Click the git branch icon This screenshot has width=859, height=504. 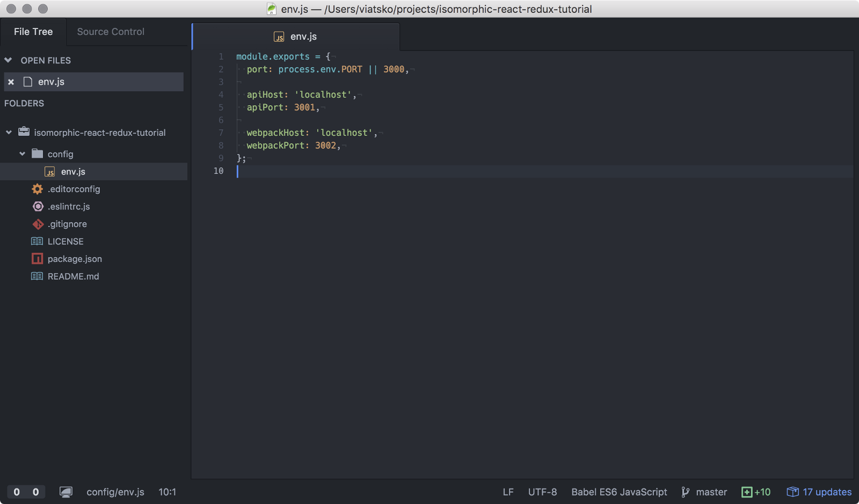tap(686, 492)
